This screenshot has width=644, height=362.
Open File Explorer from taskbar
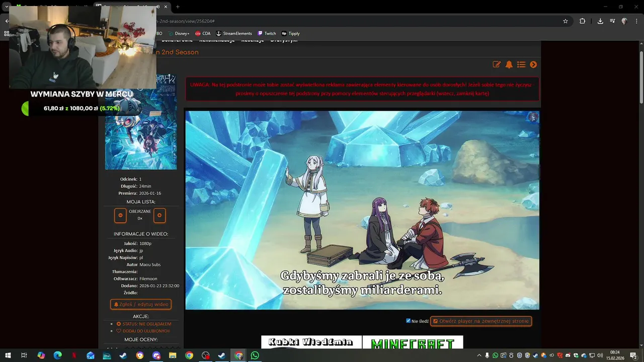point(173,355)
